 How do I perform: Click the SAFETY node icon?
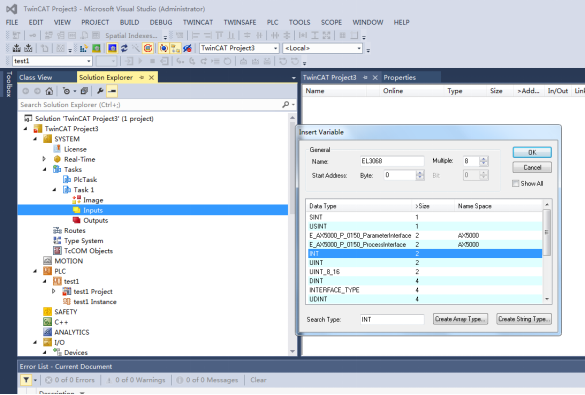[47, 311]
